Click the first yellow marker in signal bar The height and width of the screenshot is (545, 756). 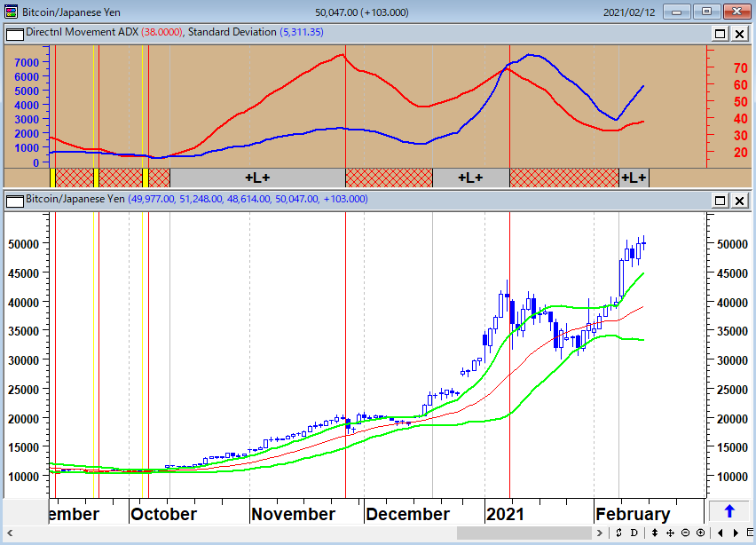point(52,178)
